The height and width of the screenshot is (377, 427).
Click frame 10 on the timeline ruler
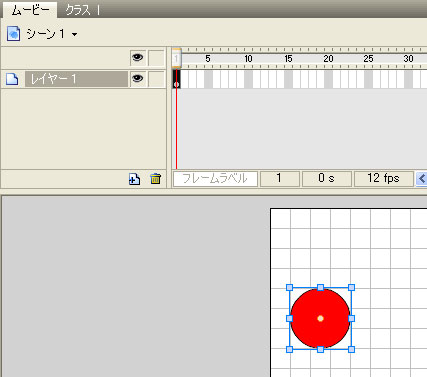pyautogui.click(x=248, y=59)
